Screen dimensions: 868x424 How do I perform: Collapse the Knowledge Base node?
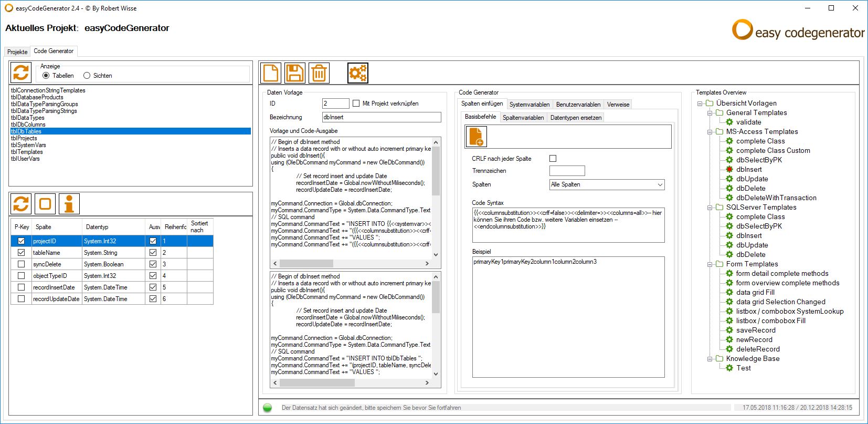point(710,359)
